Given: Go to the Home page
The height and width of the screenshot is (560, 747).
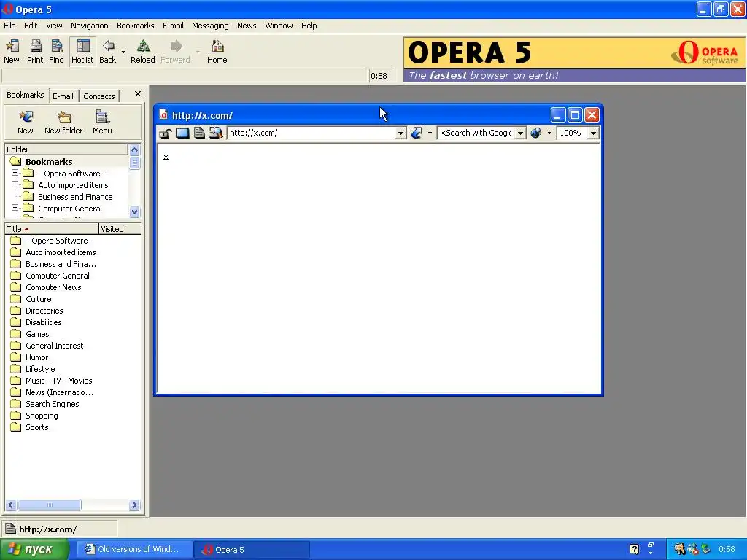Looking at the screenshot, I should tap(217, 52).
